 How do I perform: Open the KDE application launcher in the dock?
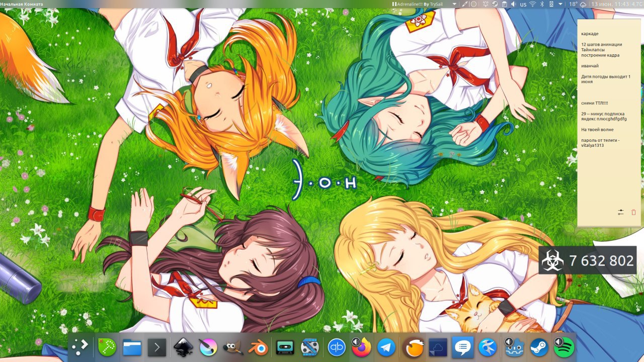click(80, 347)
